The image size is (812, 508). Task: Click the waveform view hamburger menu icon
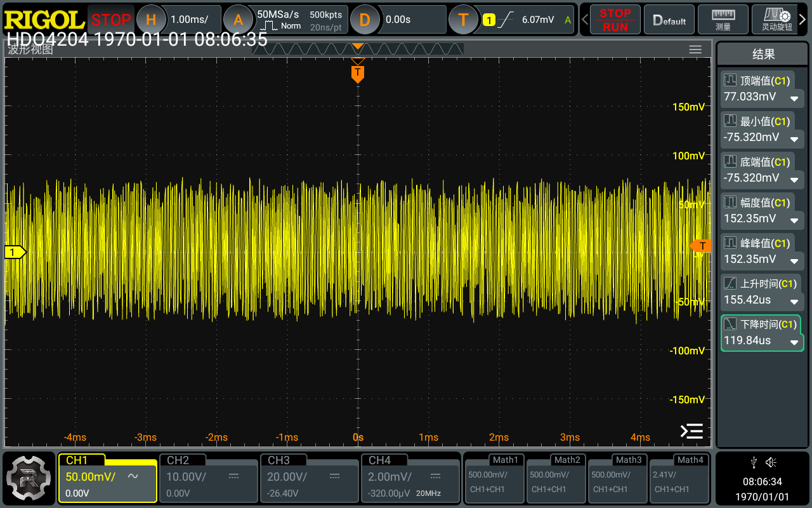(x=695, y=50)
